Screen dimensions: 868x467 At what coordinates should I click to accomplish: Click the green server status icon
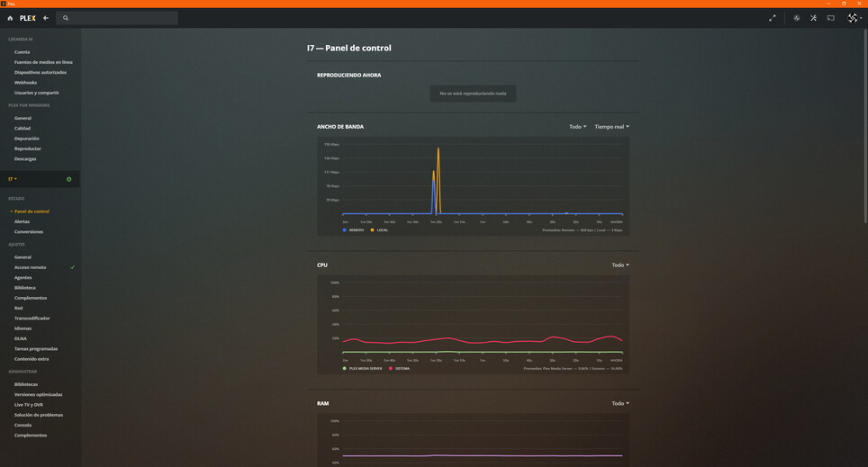(x=68, y=179)
